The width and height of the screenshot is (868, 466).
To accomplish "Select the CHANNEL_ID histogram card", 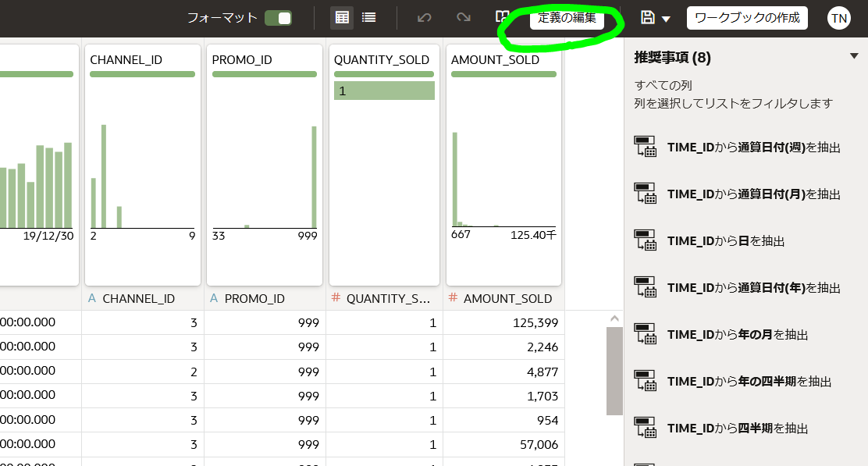I will 143,165.
